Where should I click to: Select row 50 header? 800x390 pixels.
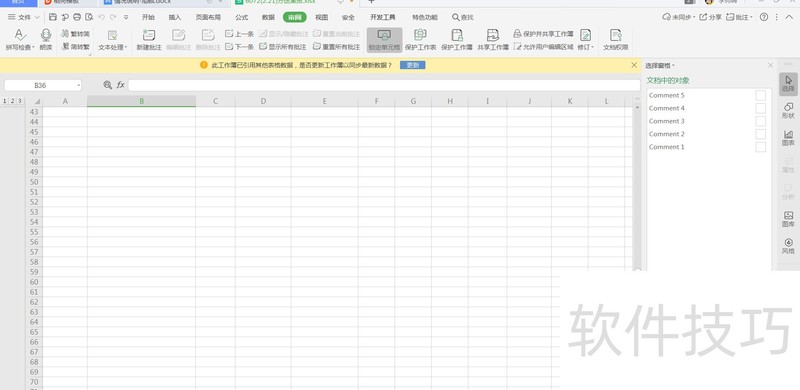pos(34,182)
